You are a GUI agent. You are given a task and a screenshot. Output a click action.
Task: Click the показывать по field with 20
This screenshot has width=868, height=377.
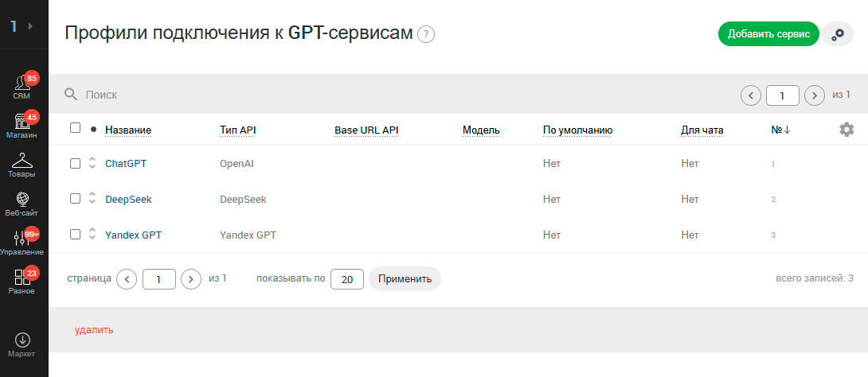coord(347,279)
